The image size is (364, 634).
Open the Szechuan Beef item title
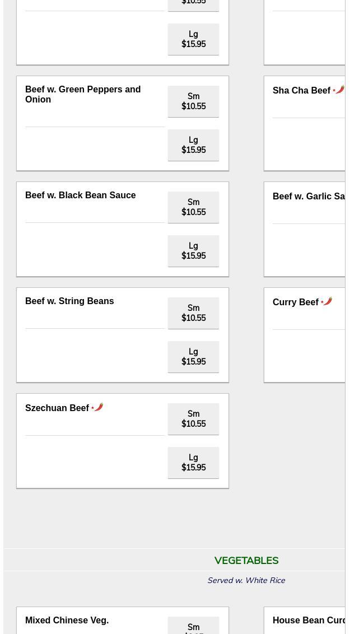[x=57, y=408]
